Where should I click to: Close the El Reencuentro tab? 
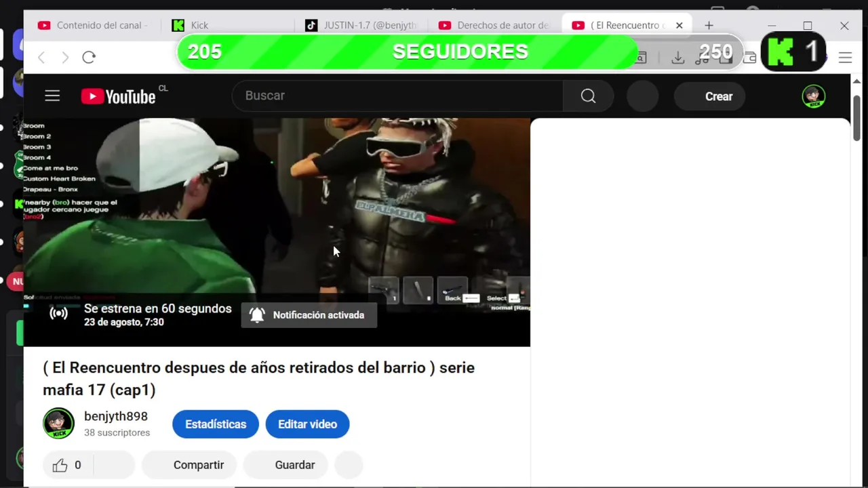[679, 25]
